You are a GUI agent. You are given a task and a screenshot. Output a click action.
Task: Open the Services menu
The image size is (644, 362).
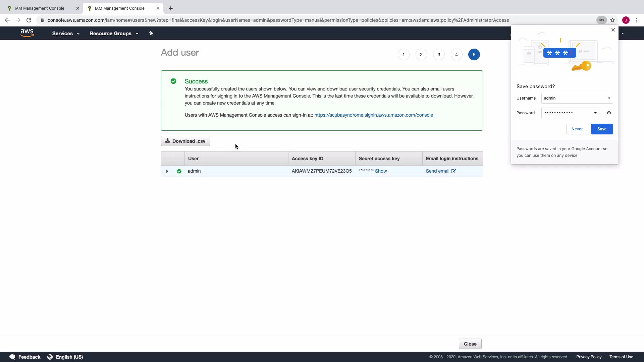tap(66, 34)
